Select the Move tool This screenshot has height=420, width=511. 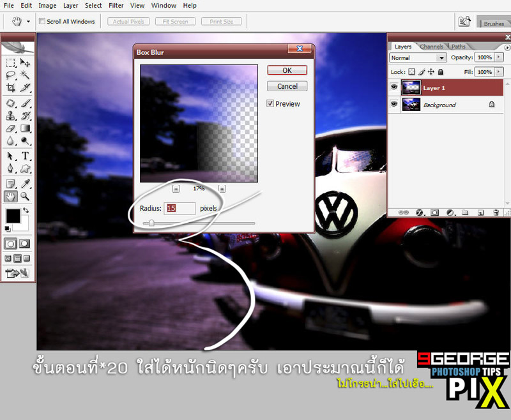(25, 63)
